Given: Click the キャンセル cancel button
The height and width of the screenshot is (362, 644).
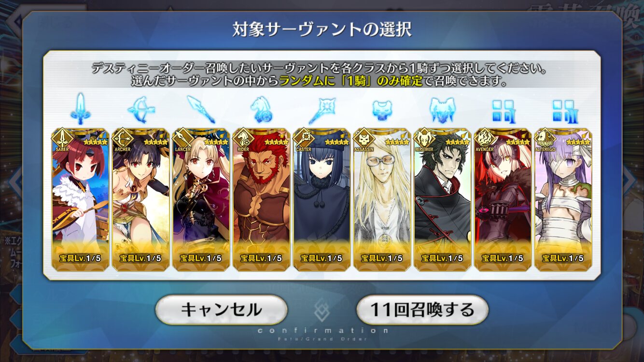Looking at the screenshot, I should click(x=221, y=309).
